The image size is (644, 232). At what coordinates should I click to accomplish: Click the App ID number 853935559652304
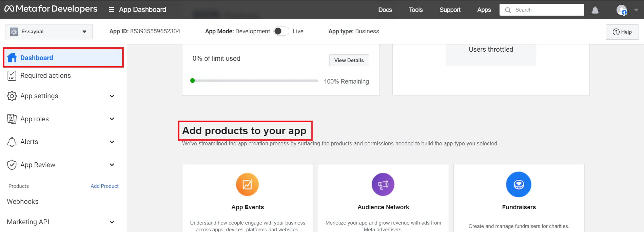pyautogui.click(x=155, y=31)
